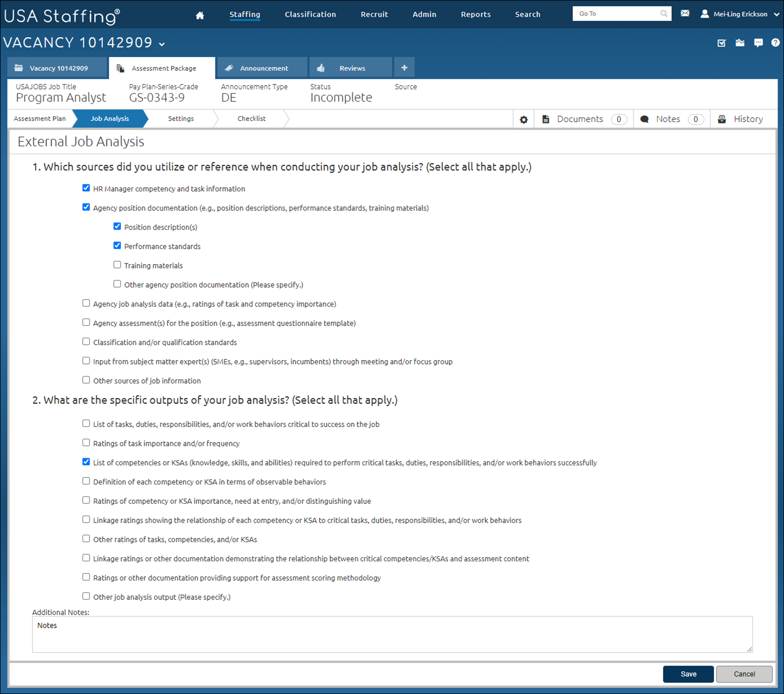Click the Assessment Package tab icon

click(x=120, y=68)
